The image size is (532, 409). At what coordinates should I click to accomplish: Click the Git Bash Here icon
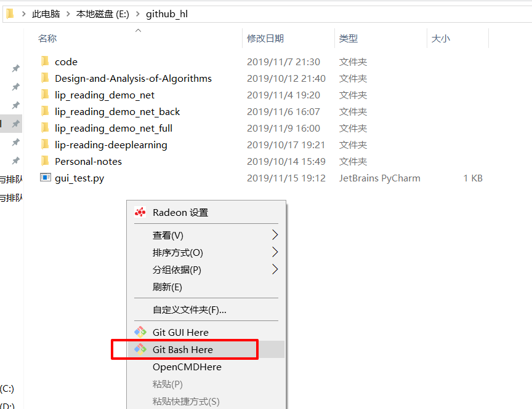tap(140, 349)
